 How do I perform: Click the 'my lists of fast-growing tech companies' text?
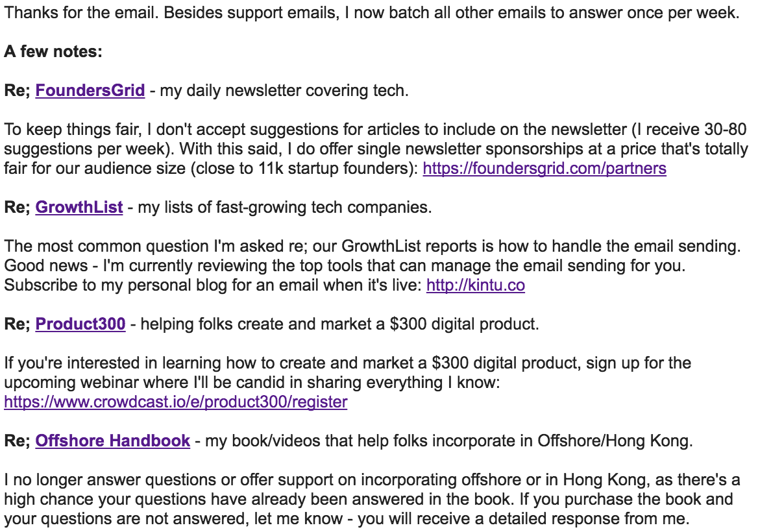click(x=285, y=208)
